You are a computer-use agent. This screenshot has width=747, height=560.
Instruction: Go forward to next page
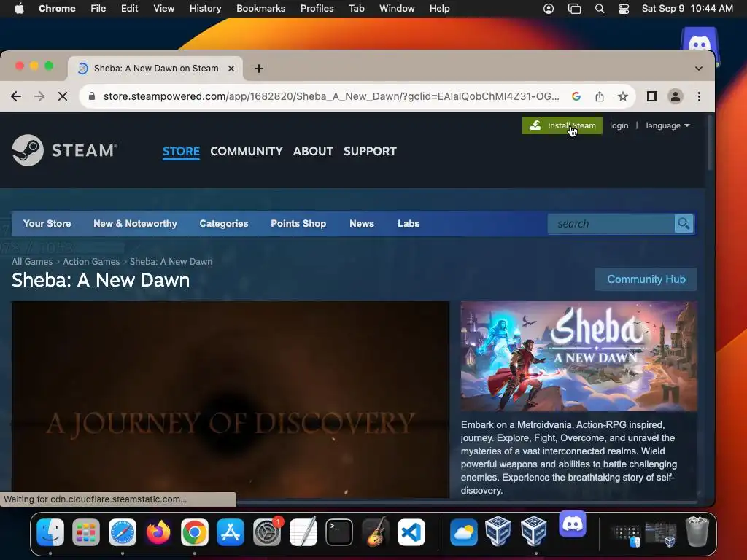point(39,96)
